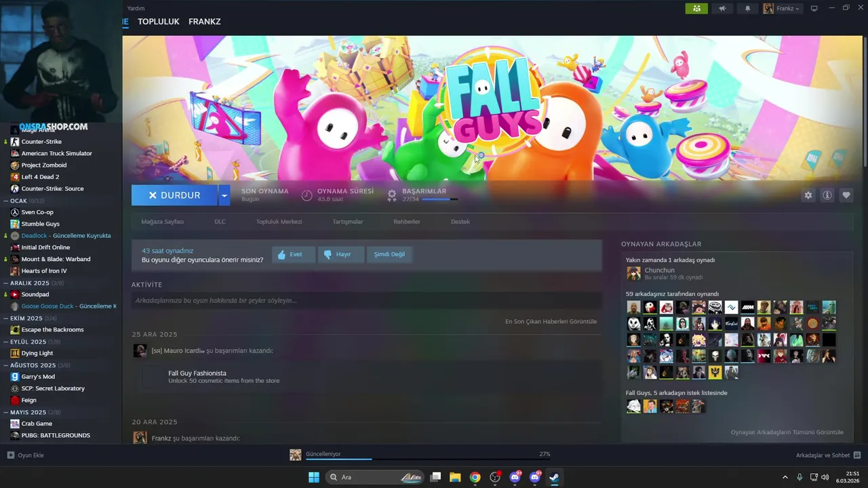Image resolution: width=868 pixels, height=488 pixels.
Task: Click the thumbs-up Evet button
Action: 294,254
